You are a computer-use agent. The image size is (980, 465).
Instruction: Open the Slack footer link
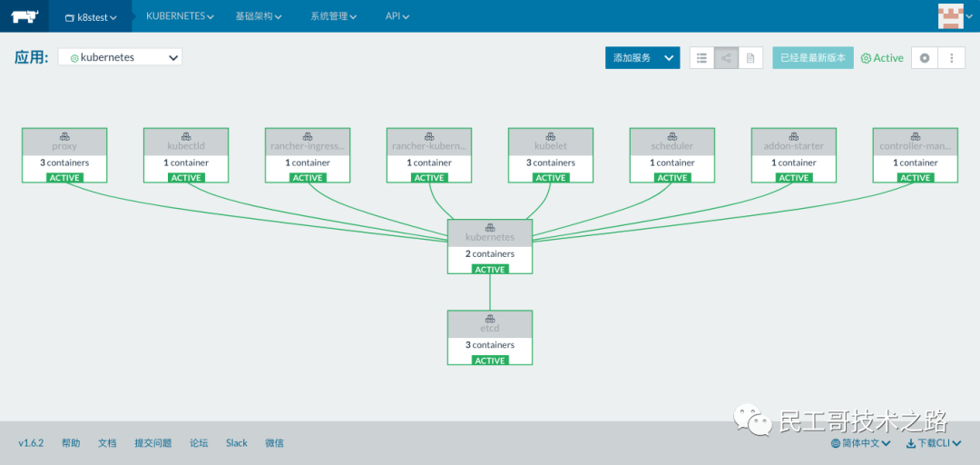click(x=237, y=443)
